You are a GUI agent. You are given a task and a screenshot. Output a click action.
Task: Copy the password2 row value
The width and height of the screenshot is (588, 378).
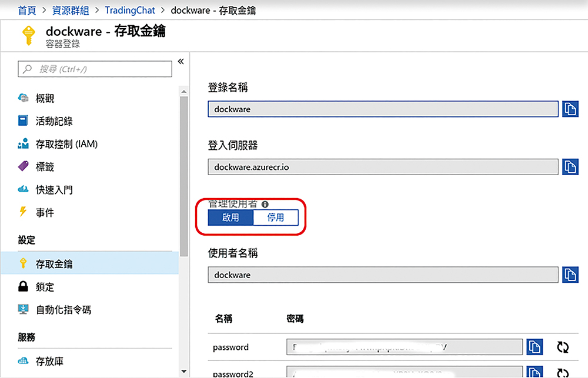click(x=534, y=372)
